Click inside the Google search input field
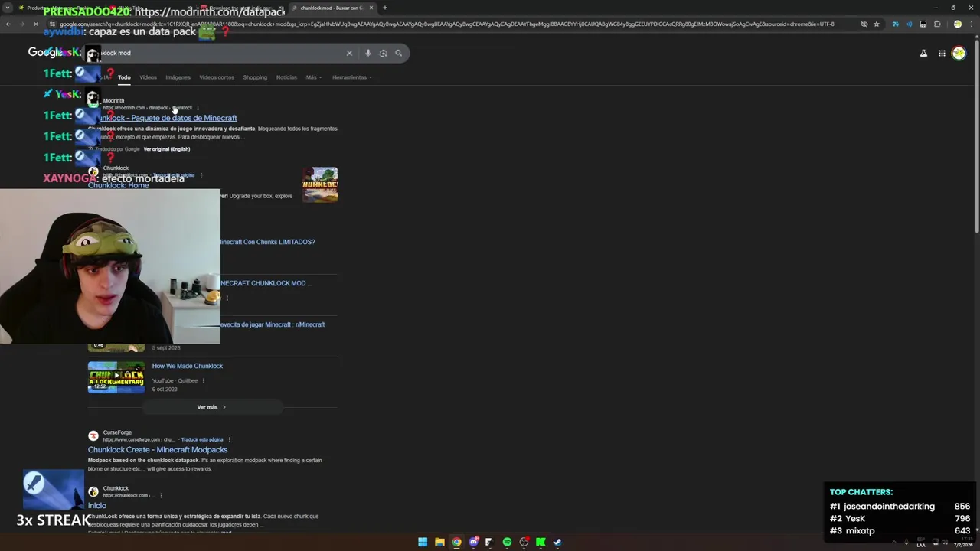 [x=222, y=53]
